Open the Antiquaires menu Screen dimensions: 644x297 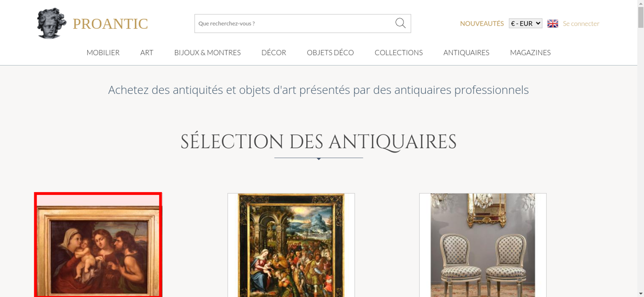tap(466, 52)
